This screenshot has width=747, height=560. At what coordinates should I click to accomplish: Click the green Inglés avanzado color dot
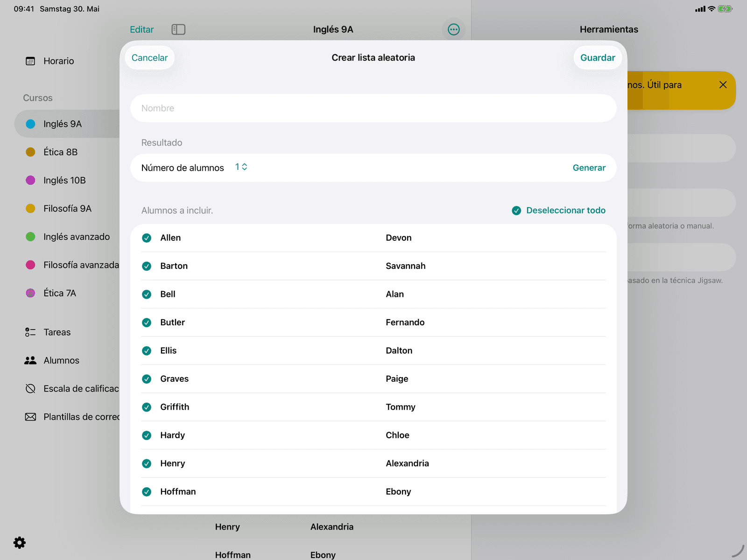[30, 237]
